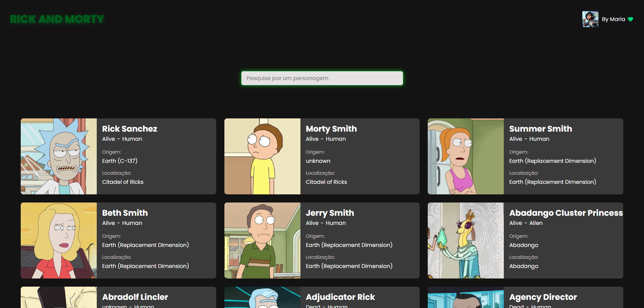Open Adjudicator Rick portrait image

[262, 297]
